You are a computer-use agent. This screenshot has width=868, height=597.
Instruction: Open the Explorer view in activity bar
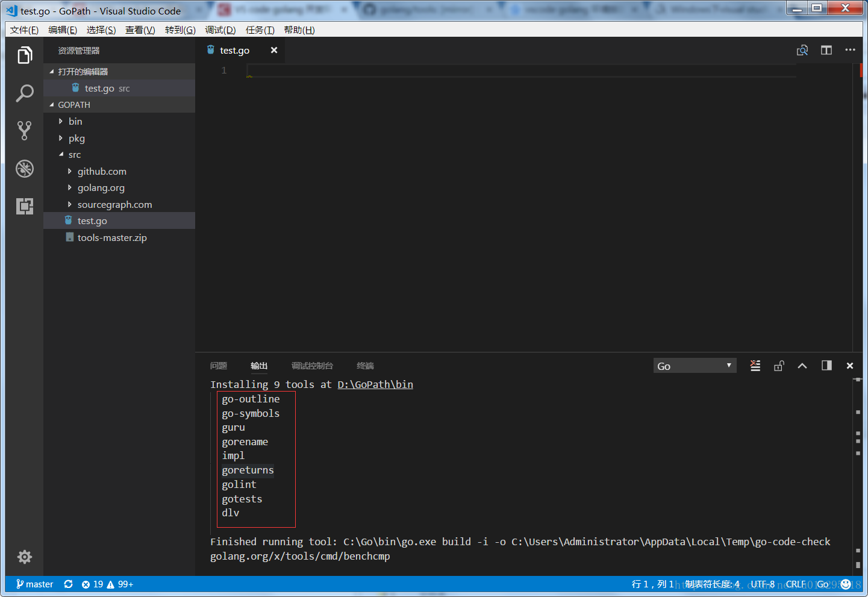[24, 55]
